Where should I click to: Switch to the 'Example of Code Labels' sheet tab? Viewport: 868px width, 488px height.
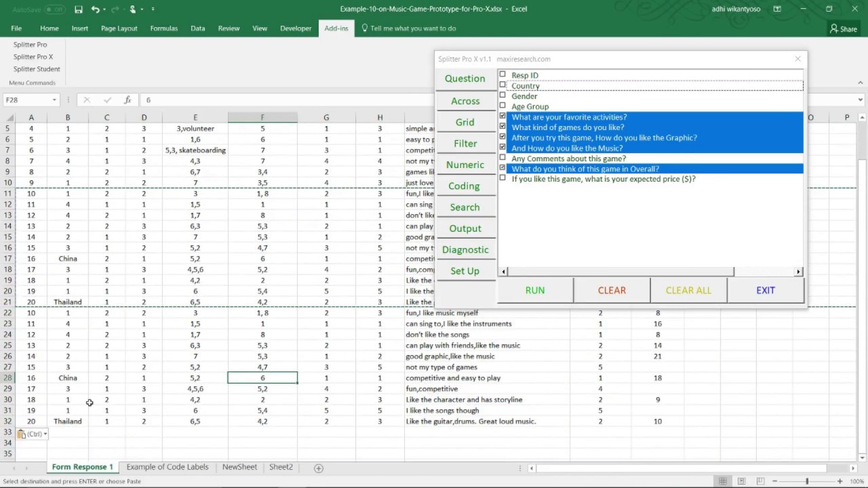(167, 467)
